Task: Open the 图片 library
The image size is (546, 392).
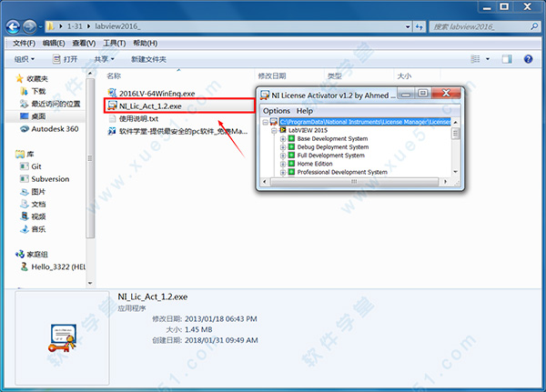Action: 33,192
